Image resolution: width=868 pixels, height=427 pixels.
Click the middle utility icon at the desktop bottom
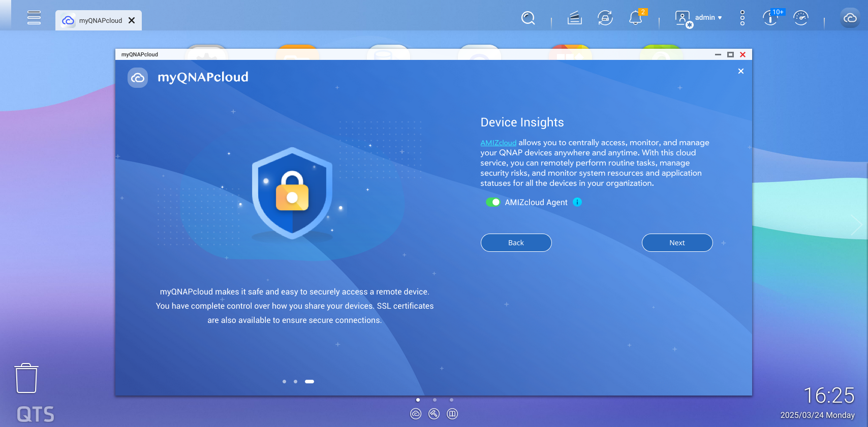coord(434,414)
